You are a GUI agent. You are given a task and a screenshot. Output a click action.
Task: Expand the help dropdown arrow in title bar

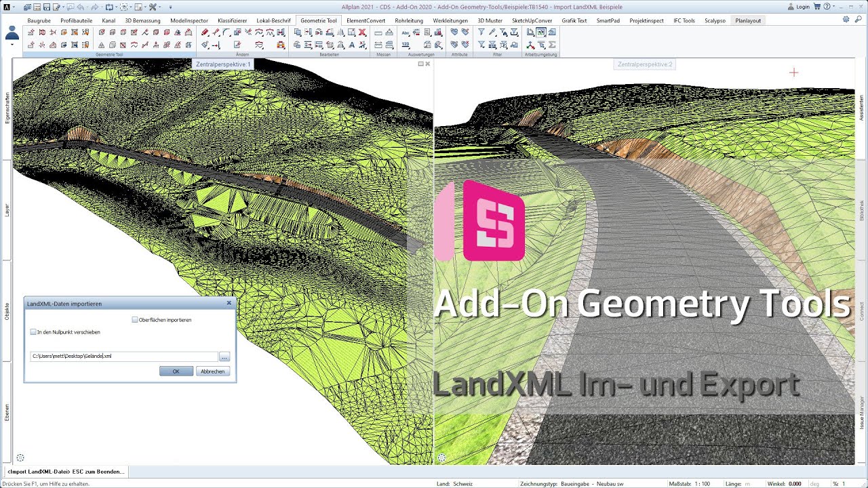[x=834, y=7]
